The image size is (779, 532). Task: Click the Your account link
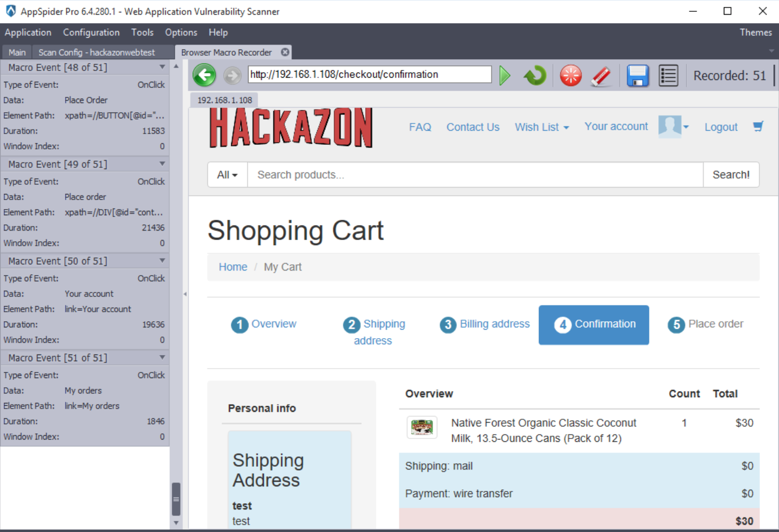(x=616, y=126)
